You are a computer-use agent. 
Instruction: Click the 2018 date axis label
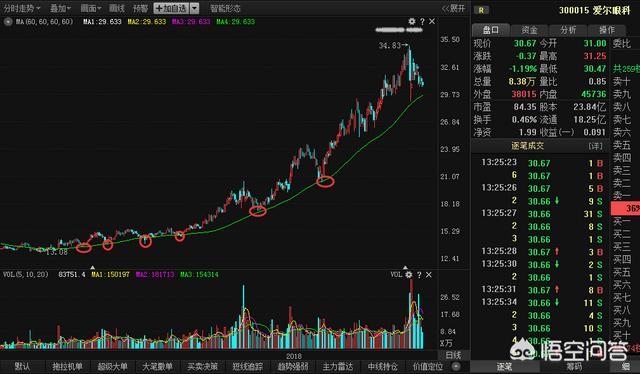click(x=293, y=356)
